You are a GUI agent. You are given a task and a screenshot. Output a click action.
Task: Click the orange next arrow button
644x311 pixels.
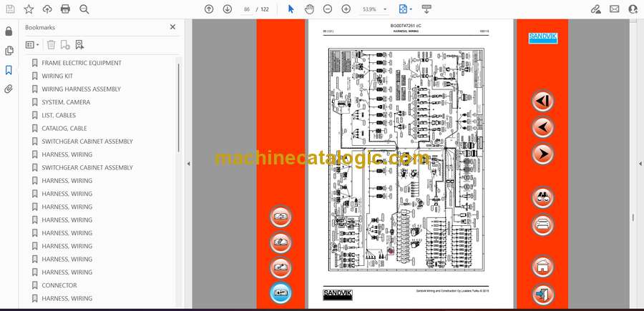click(542, 154)
